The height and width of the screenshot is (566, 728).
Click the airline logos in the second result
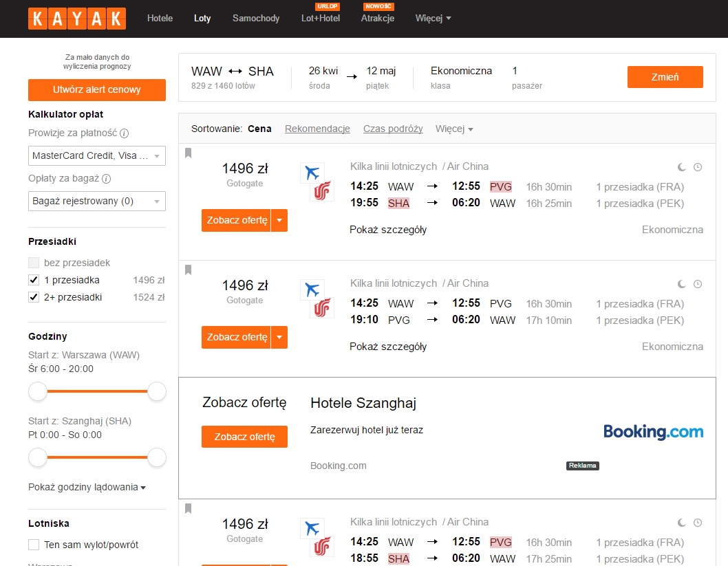[317, 298]
